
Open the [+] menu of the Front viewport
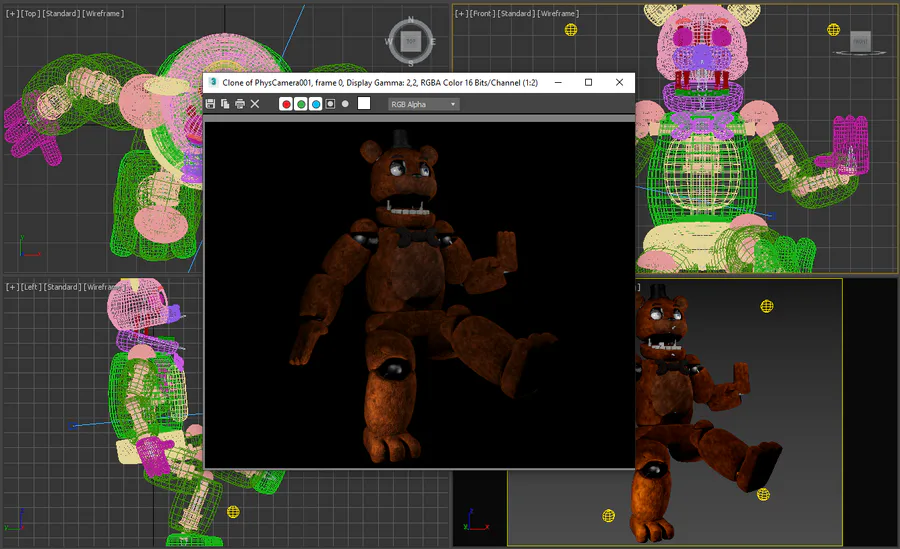tap(461, 13)
